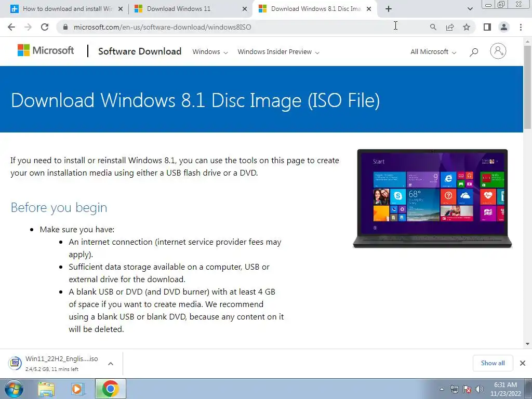The image size is (532, 399).
Task: Click the Before you begin heading
Action: tap(59, 207)
